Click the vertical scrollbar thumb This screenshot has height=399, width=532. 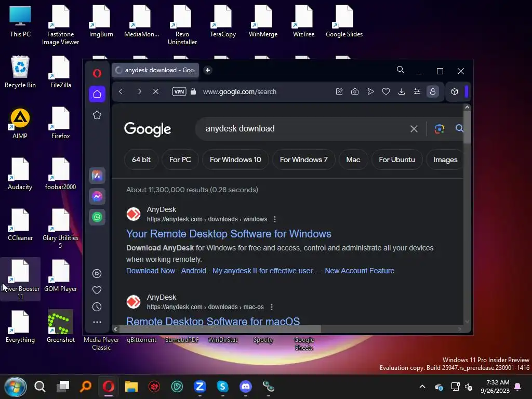[x=467, y=127]
